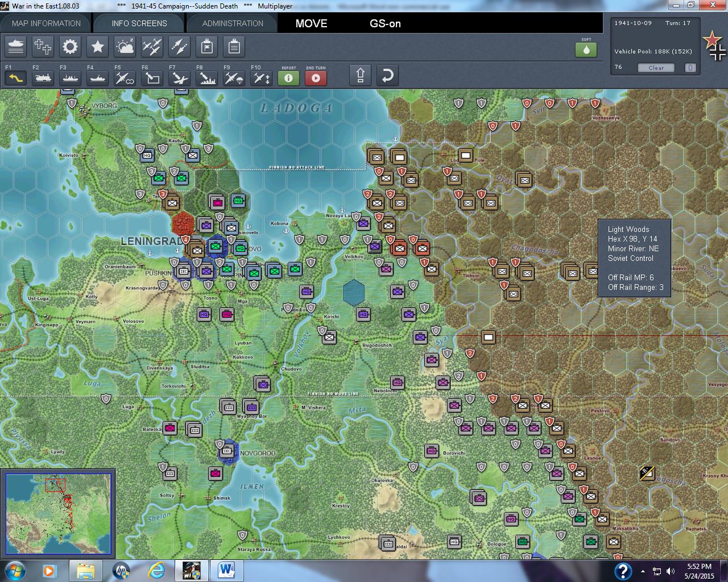This screenshot has width=728, height=582.
Task: Open the gear production screen
Action: [70, 47]
